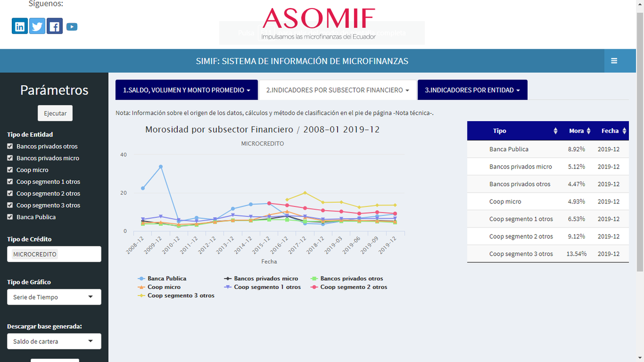This screenshot has width=644, height=362.
Task: Click the Ejecutar button
Action: [x=55, y=114]
